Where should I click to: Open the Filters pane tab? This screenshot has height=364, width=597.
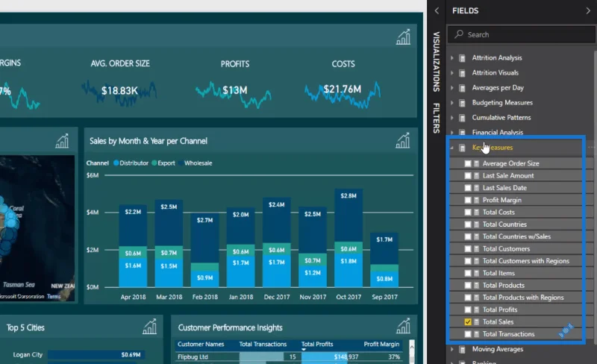(x=437, y=118)
